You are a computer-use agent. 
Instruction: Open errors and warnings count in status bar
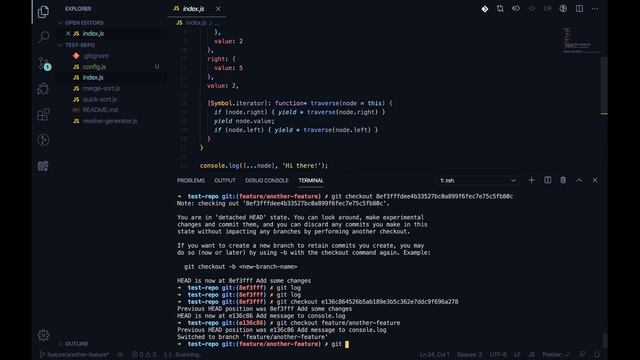144,355
